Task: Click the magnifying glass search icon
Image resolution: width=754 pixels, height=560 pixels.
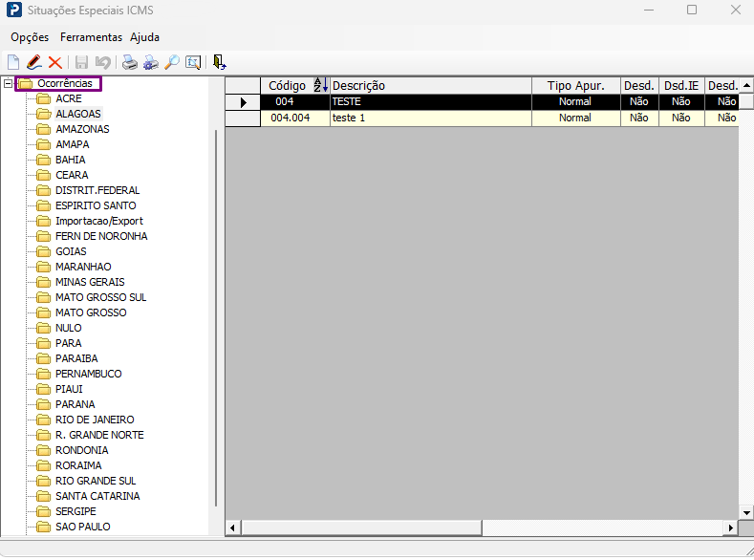Action: pos(172,62)
